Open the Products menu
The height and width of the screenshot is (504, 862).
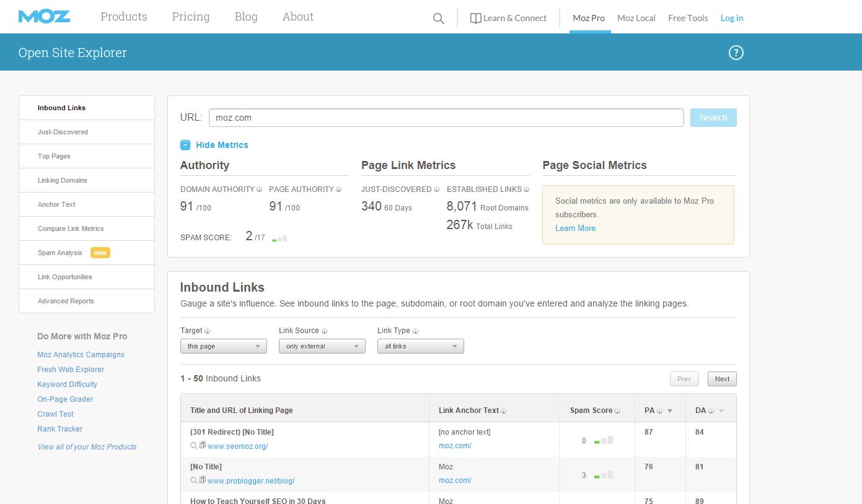point(124,17)
